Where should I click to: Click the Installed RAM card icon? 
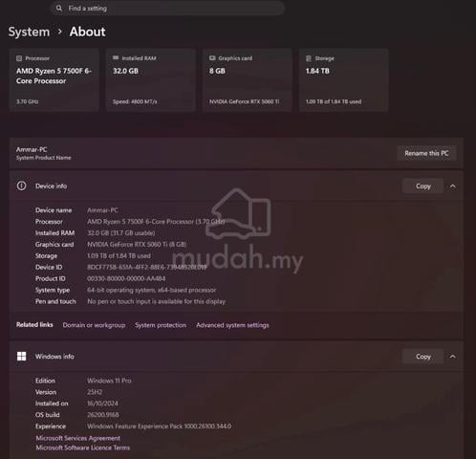point(116,57)
